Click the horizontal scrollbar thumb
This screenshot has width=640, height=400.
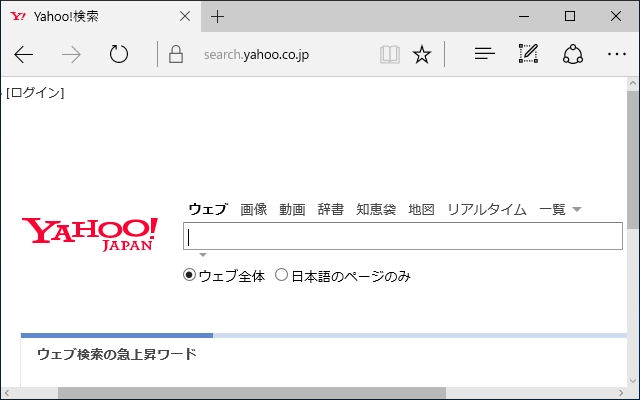(x=252, y=393)
